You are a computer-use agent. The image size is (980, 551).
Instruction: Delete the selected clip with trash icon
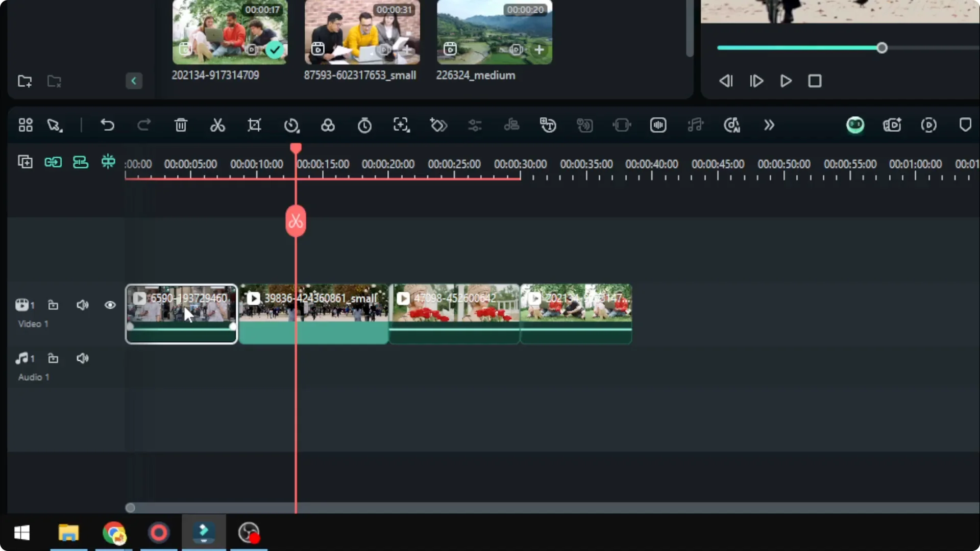[181, 125]
